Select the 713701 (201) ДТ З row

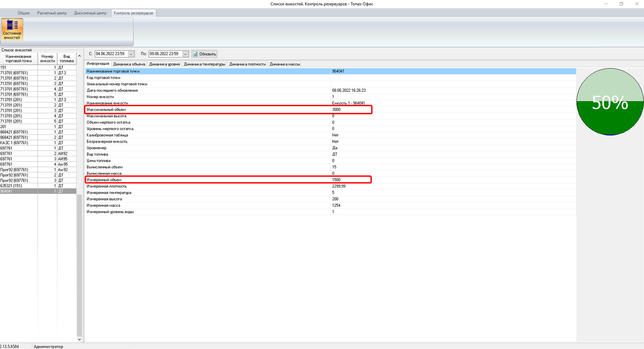coord(38,100)
